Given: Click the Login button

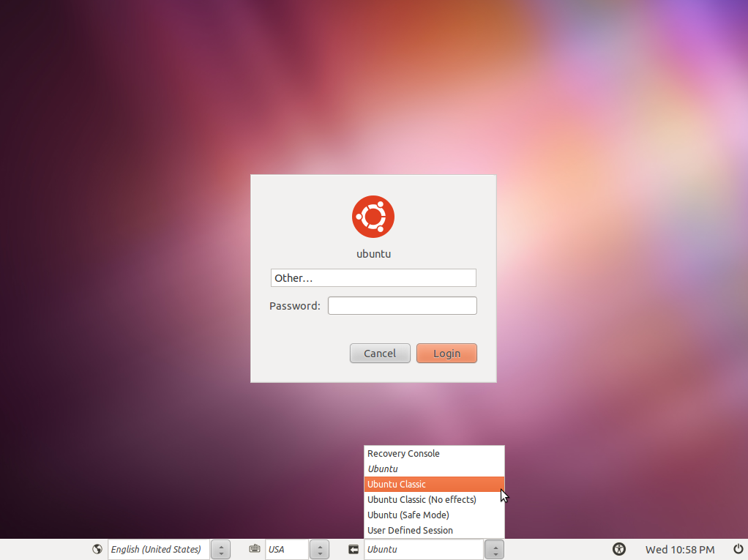Looking at the screenshot, I should tap(446, 354).
